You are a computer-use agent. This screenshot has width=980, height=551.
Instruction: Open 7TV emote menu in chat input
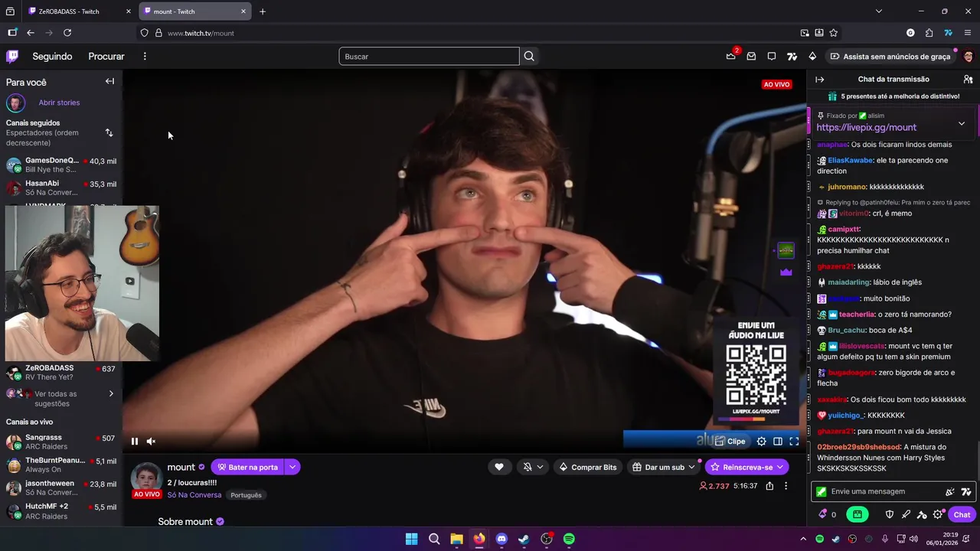point(966,491)
